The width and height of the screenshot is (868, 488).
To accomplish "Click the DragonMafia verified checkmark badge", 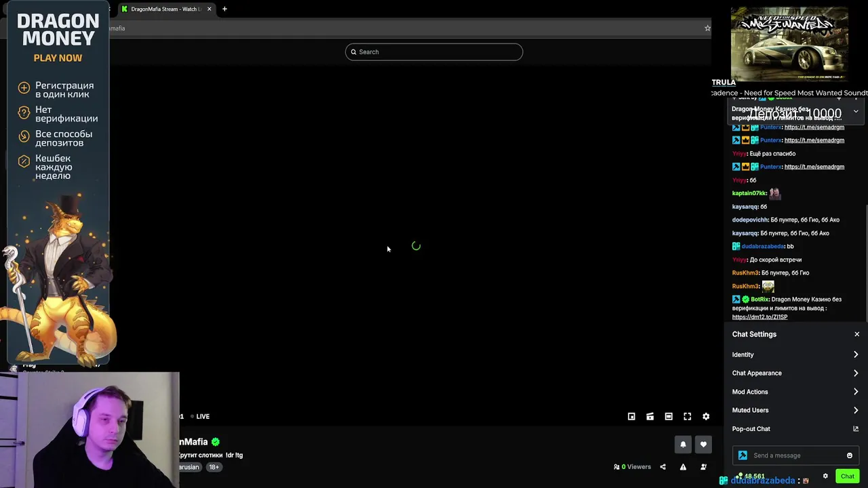I will point(216,442).
